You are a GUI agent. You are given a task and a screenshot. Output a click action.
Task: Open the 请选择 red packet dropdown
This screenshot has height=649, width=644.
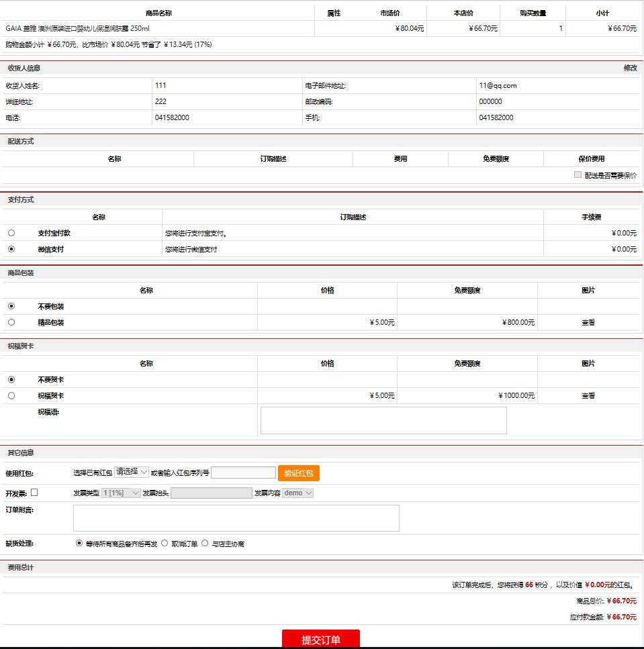tap(132, 472)
